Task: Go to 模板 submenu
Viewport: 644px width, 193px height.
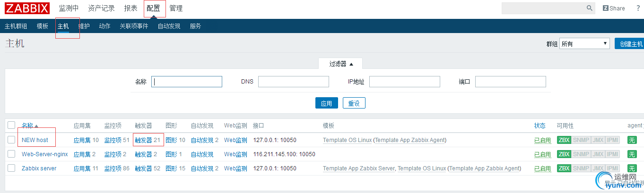Action: (43, 26)
